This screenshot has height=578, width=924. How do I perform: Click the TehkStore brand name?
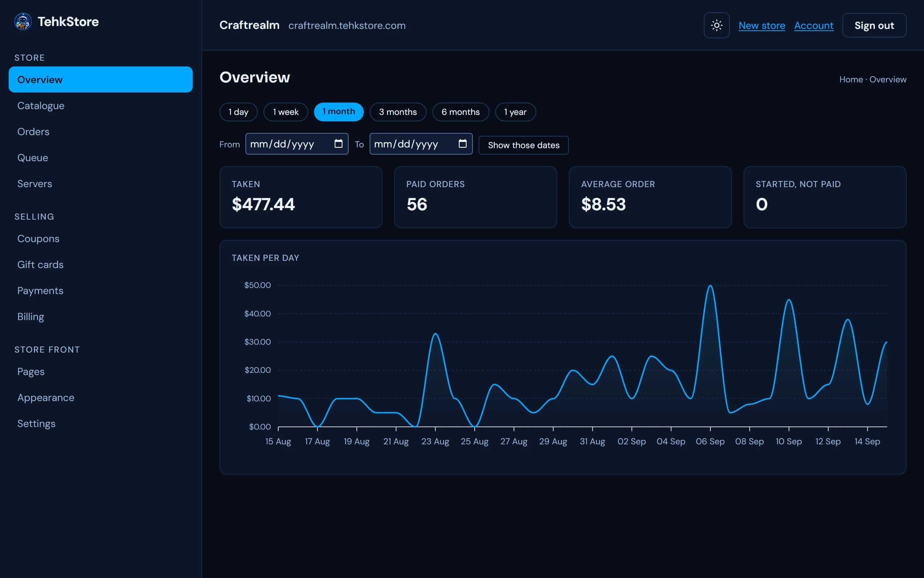(x=68, y=22)
